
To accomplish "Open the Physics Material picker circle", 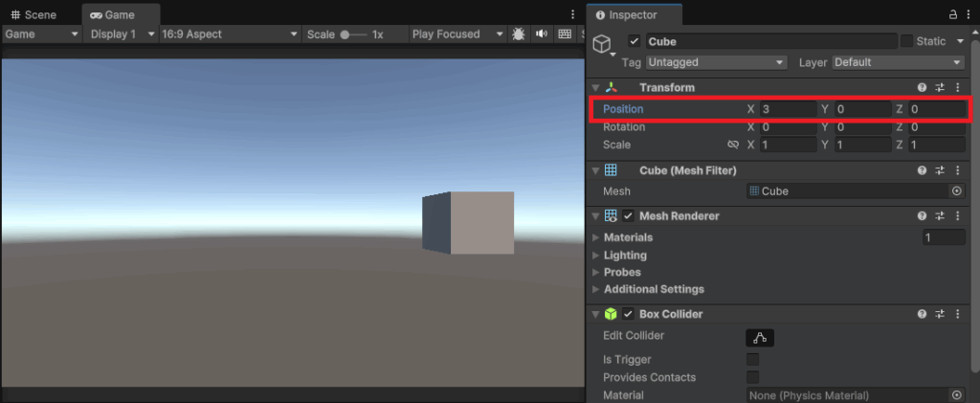I will pyautogui.click(x=957, y=395).
